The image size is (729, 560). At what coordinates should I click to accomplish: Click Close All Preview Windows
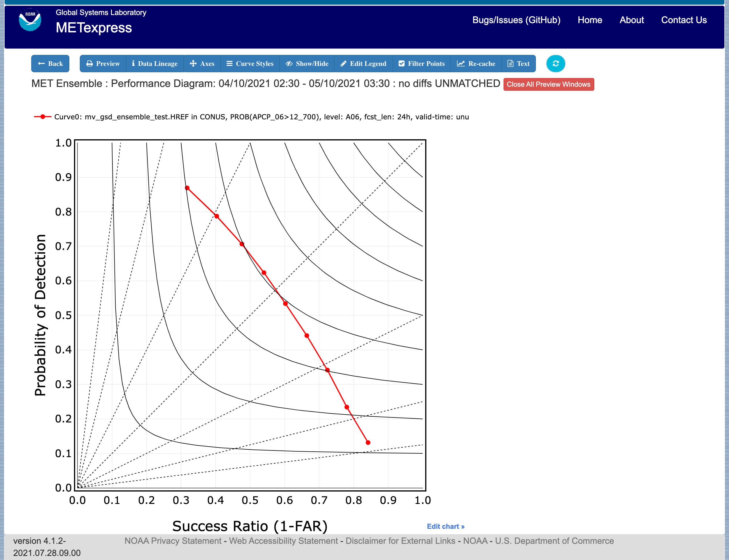click(549, 84)
